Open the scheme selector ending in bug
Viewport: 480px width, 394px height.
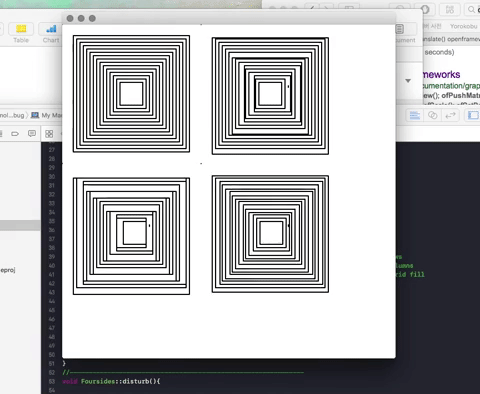[x=12, y=115]
